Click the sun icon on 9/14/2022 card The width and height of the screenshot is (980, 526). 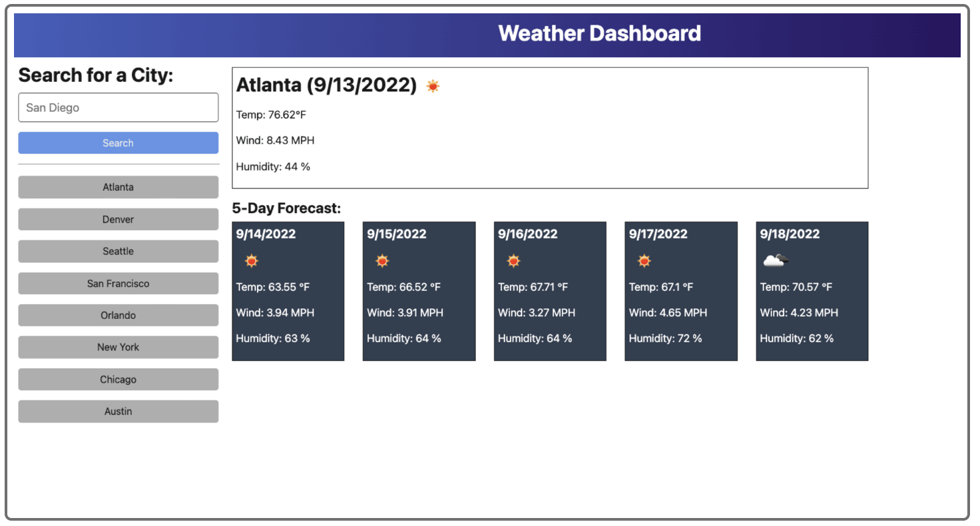point(251,261)
